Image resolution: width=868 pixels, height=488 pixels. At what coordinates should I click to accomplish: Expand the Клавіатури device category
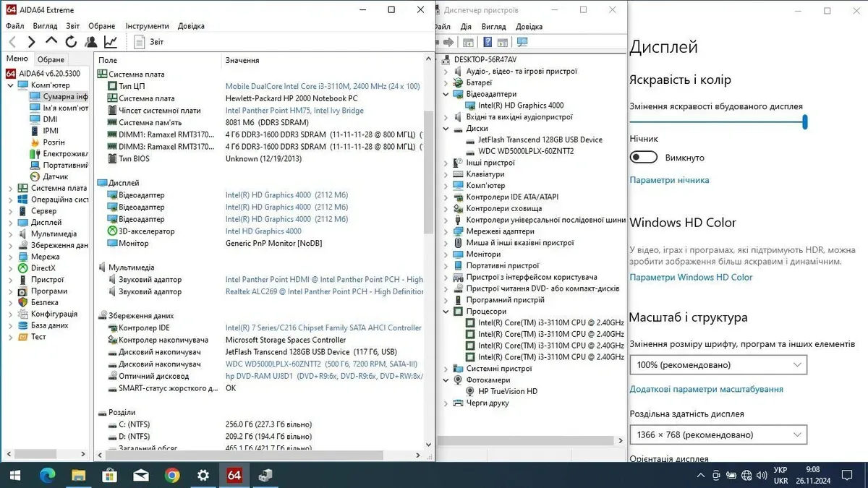click(446, 174)
